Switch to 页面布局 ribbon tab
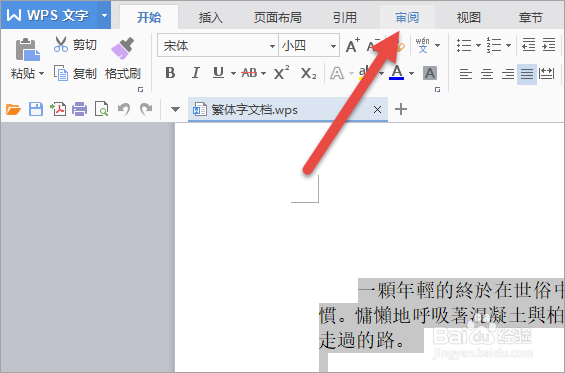 [x=277, y=17]
